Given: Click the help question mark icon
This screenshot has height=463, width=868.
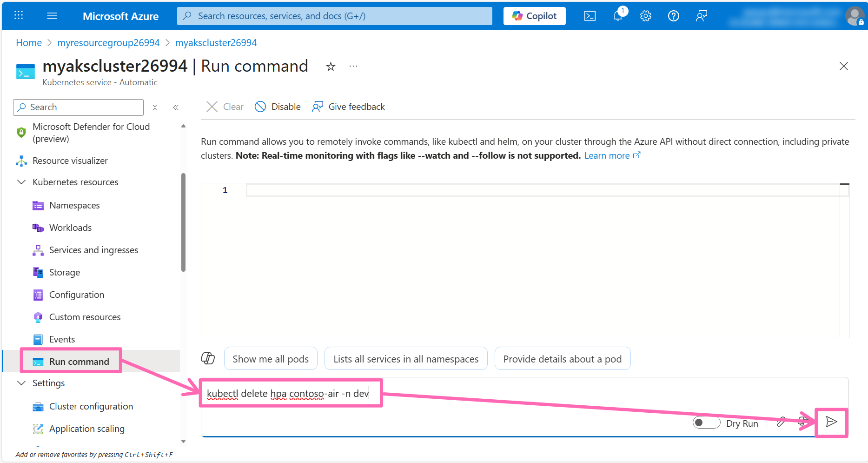Looking at the screenshot, I should (673, 16).
